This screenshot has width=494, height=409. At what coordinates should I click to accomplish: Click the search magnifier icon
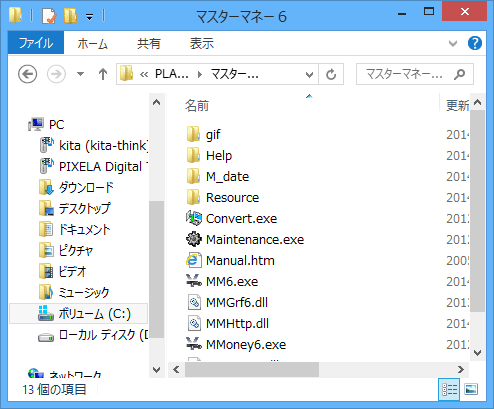tap(460, 74)
